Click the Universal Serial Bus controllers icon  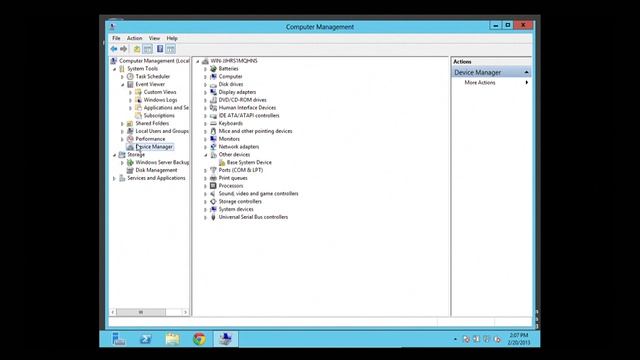tap(213, 217)
